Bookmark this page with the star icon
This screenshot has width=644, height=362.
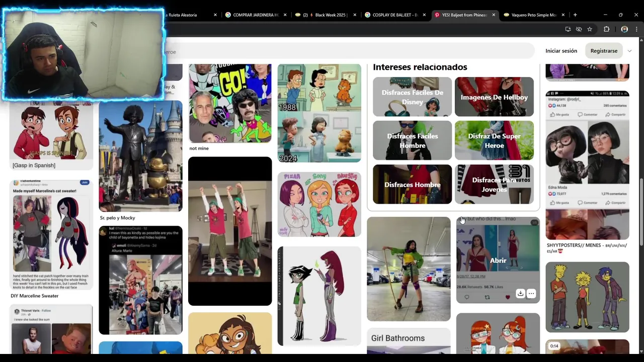point(590,29)
